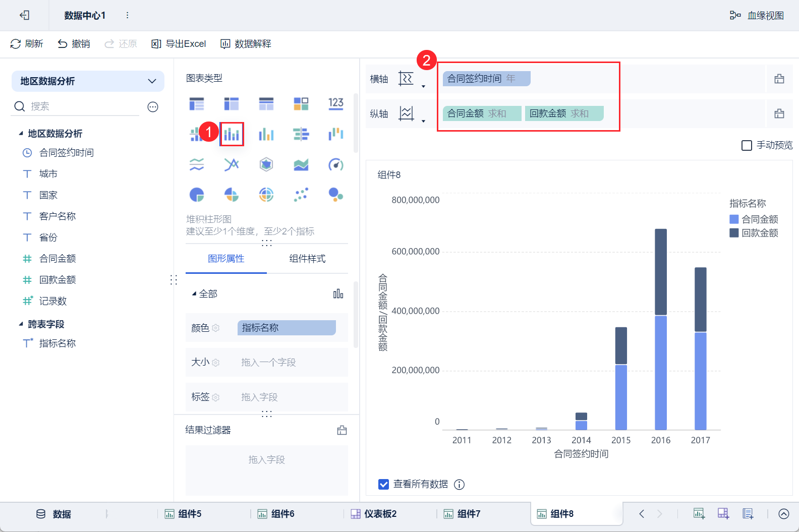Image resolution: width=799 pixels, height=532 pixels.
Task: Select the pie chart icon
Action: click(x=197, y=195)
